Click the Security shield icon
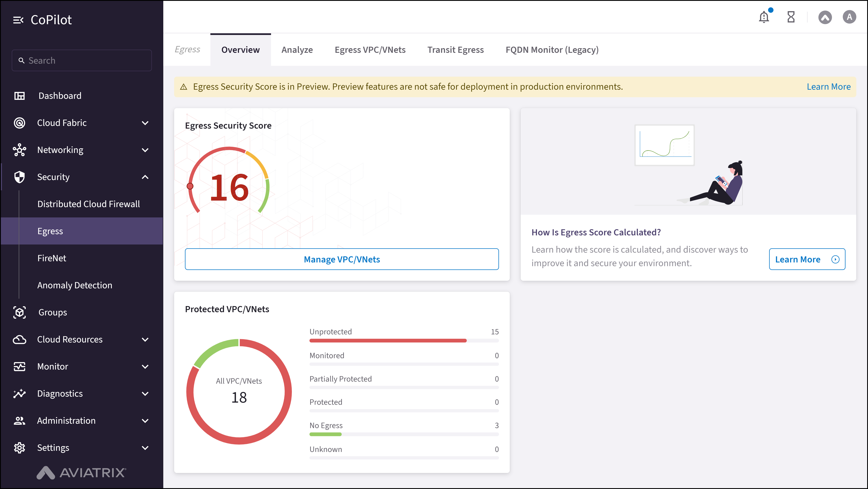This screenshot has width=868, height=489. [20, 177]
